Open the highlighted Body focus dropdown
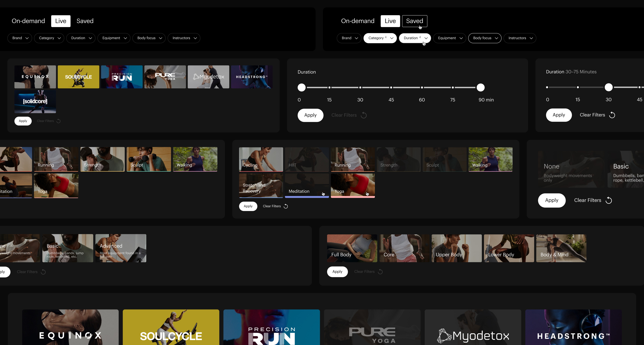Viewport: 644px width, 345px height. 484,38
